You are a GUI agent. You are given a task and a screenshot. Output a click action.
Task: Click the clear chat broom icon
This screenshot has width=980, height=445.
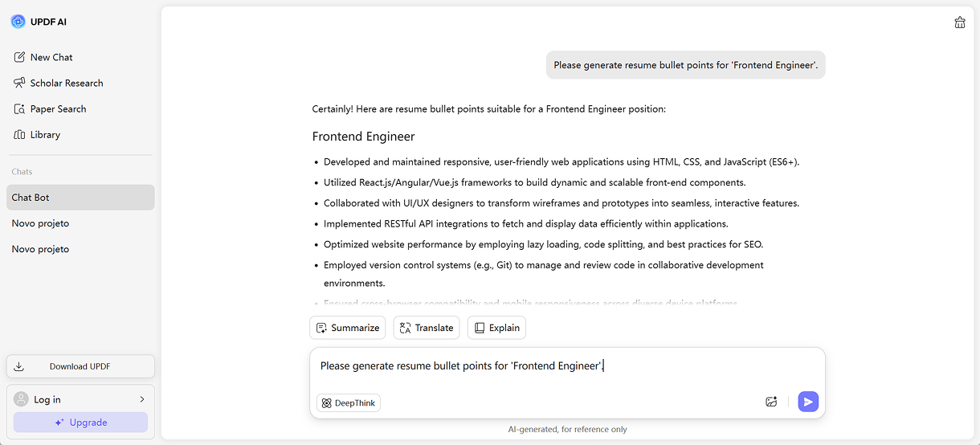pos(959,22)
